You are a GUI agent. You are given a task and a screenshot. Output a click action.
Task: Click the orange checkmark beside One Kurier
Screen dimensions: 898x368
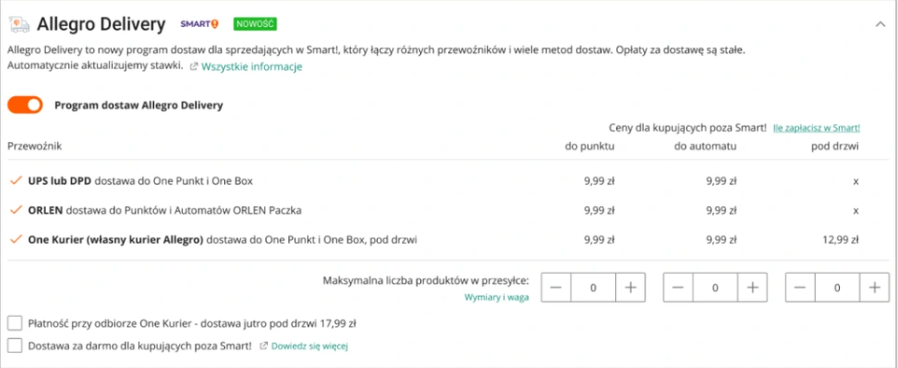click(x=15, y=240)
